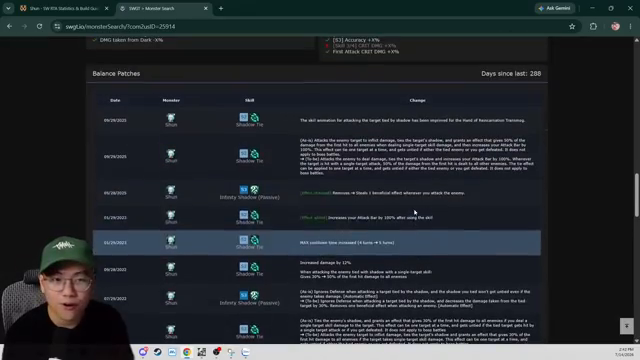Screen dimensions: 640x360
Task: Click the Ask Gemini button
Action: [555, 8]
